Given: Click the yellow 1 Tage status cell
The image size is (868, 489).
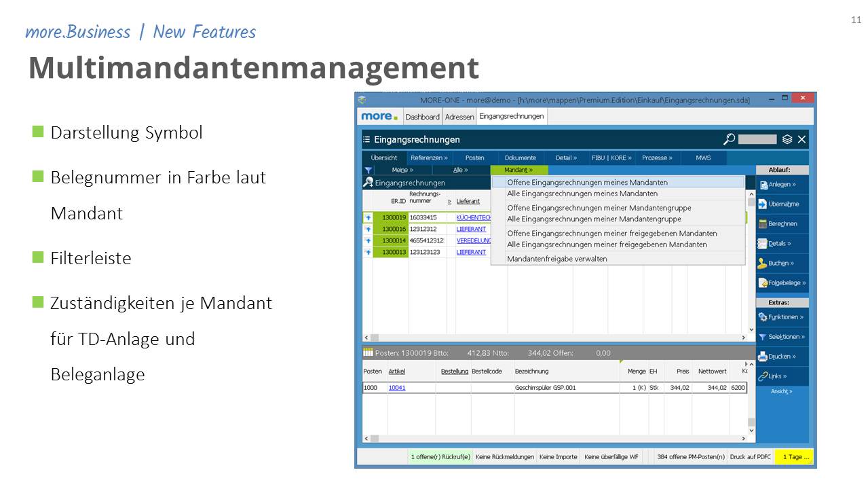Looking at the screenshot, I should pos(794,456).
